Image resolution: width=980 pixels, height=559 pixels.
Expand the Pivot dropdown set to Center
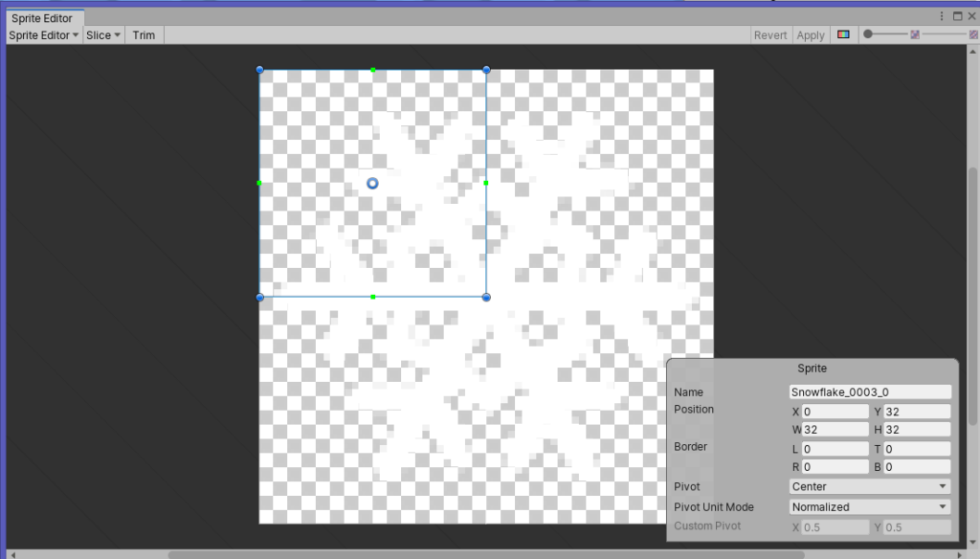coord(870,486)
